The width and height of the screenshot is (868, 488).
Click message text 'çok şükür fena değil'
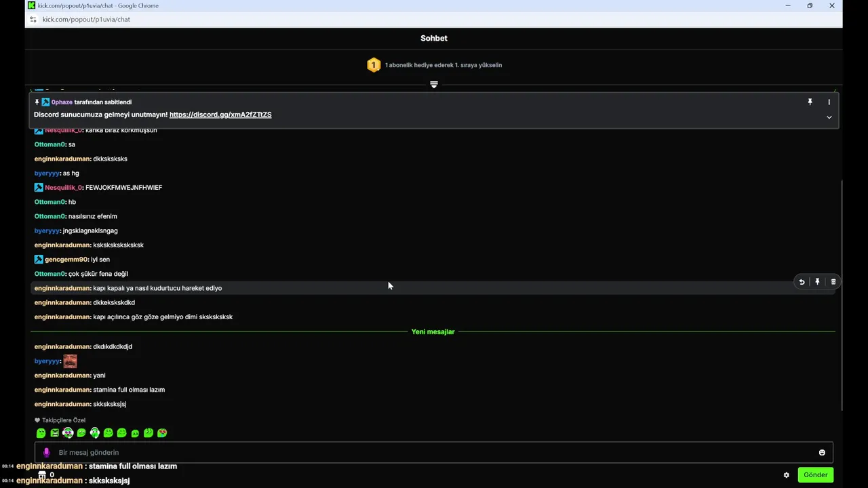pyautogui.click(x=98, y=274)
